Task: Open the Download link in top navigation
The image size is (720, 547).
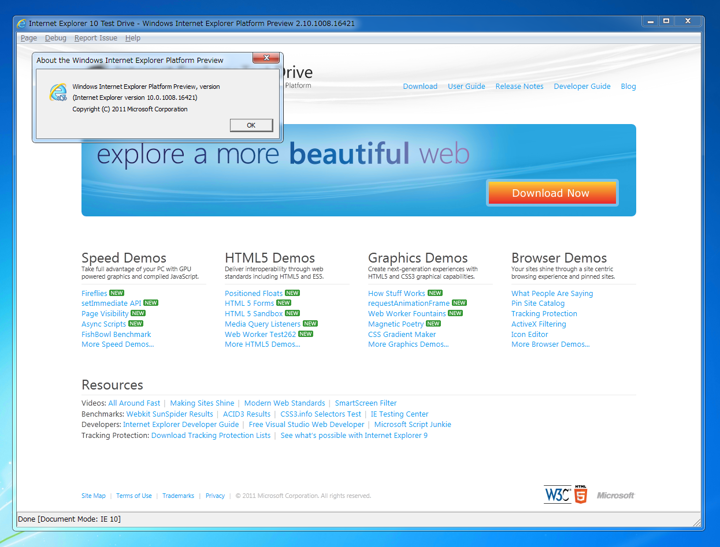Action: 420,86
